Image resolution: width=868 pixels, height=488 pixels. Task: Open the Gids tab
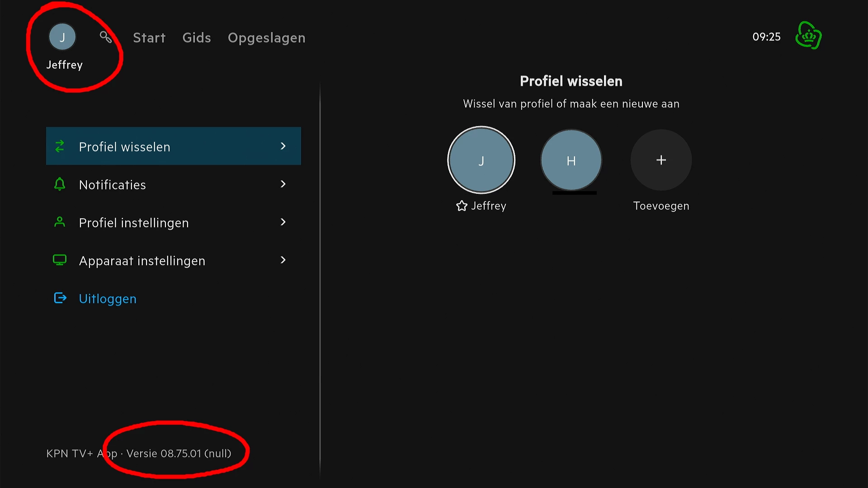click(197, 38)
